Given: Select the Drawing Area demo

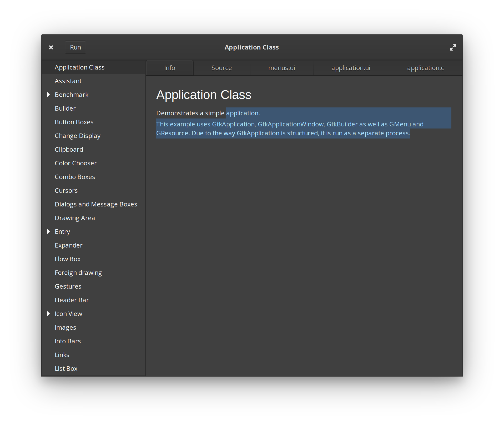Looking at the screenshot, I should (x=75, y=218).
